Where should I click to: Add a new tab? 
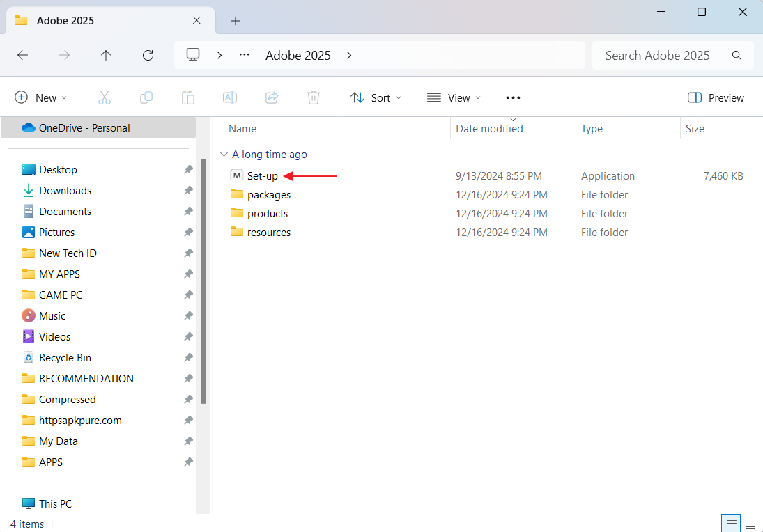coord(236,21)
